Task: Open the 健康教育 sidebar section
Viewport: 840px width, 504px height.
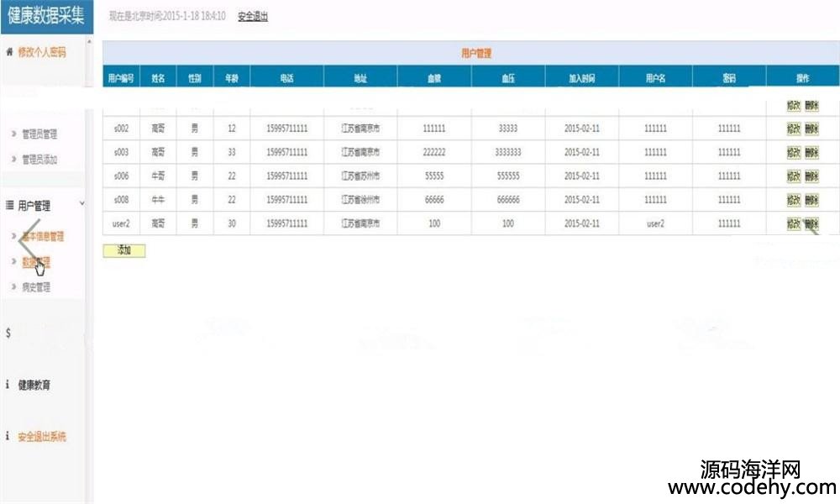Action: coord(34,385)
